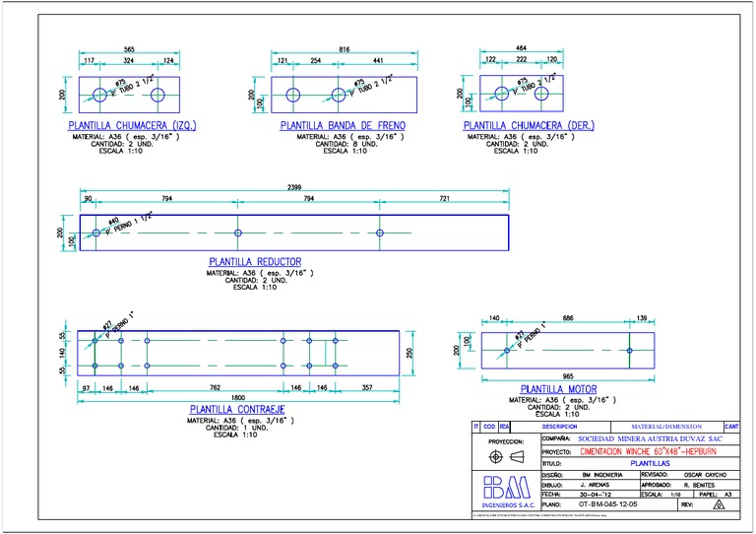Pick the 816 overall dimension
The image size is (756, 534).
(x=345, y=49)
